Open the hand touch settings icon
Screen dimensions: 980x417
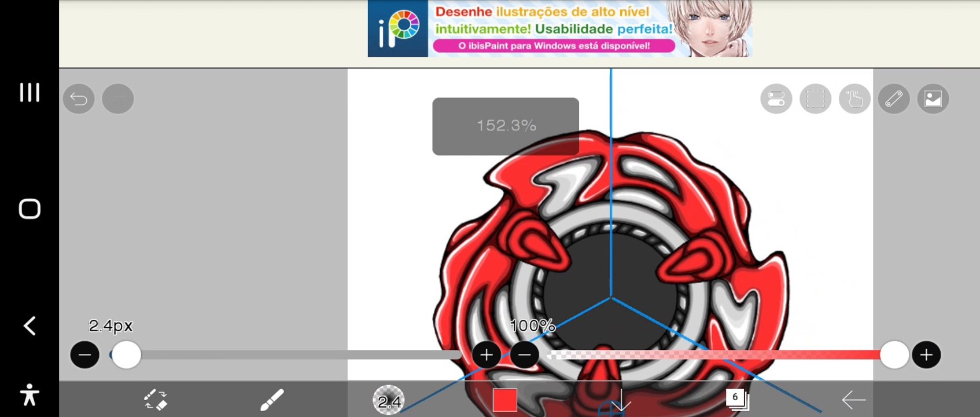(x=854, y=99)
